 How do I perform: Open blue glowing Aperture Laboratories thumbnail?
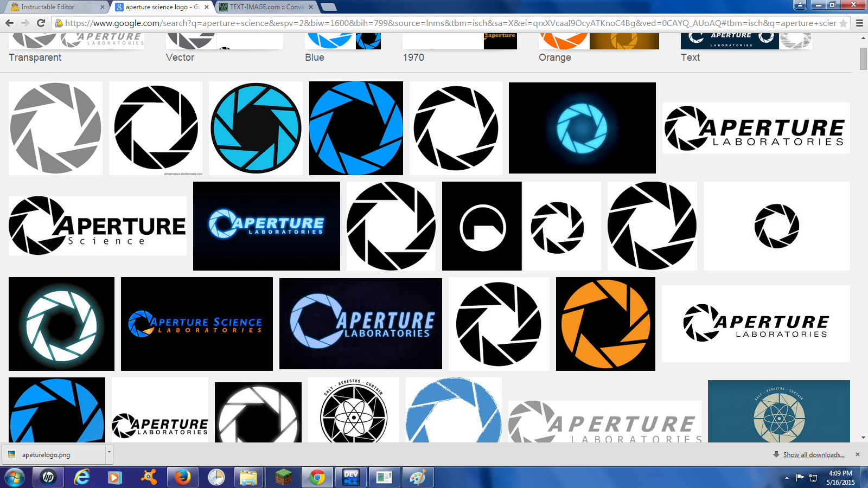[x=266, y=226]
